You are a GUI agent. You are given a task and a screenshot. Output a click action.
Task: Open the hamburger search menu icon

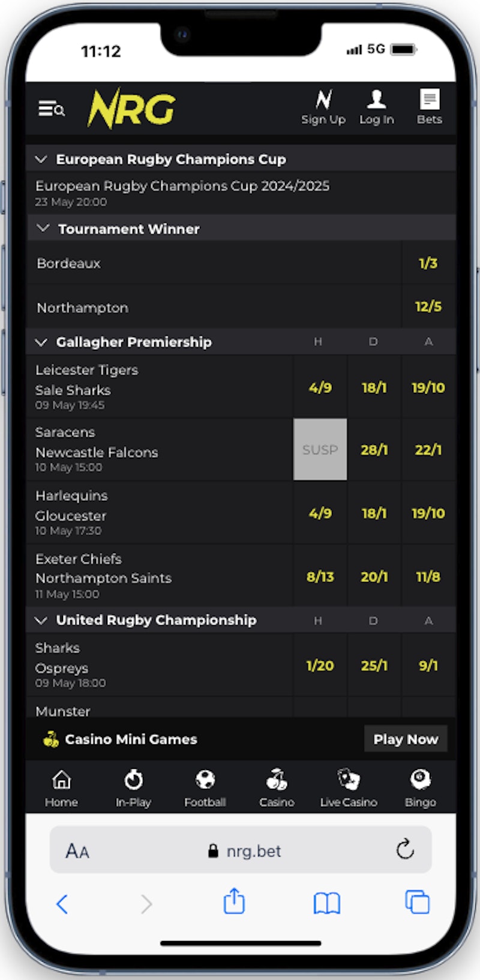click(x=52, y=109)
